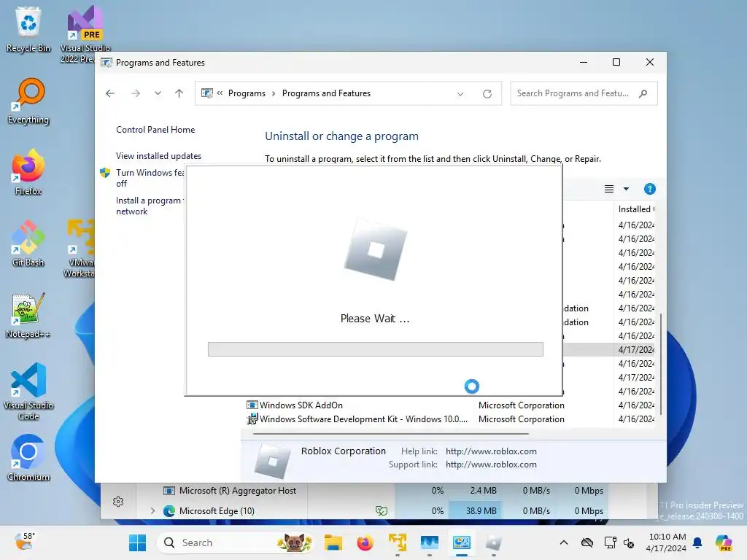Open the Windows Start menu
The image size is (747, 560).
pyautogui.click(x=138, y=542)
